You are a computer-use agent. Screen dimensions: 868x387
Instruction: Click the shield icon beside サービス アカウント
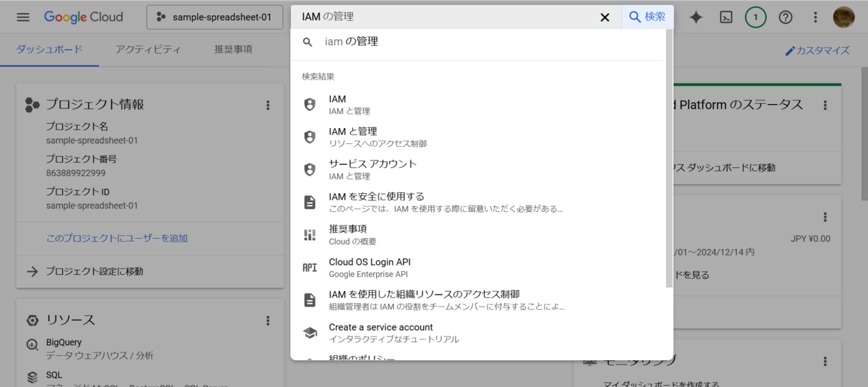pyautogui.click(x=310, y=170)
